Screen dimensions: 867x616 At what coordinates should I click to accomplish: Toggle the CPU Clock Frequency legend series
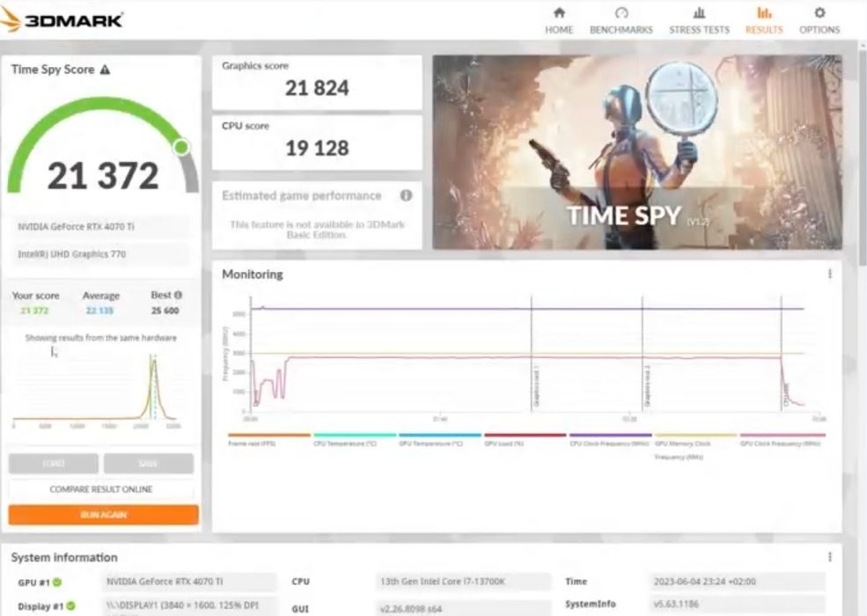coord(611,440)
